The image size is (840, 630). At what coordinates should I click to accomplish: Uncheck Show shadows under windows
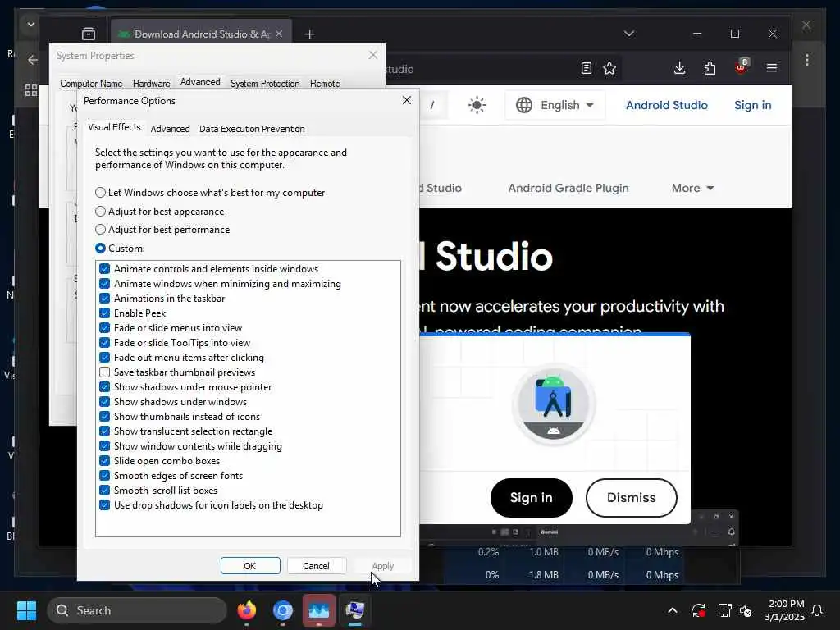pos(104,402)
